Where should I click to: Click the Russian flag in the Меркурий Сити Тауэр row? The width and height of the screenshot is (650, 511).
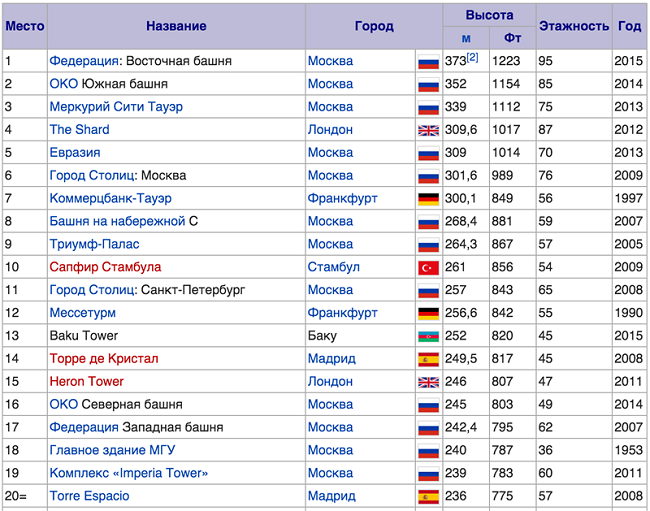point(428,108)
